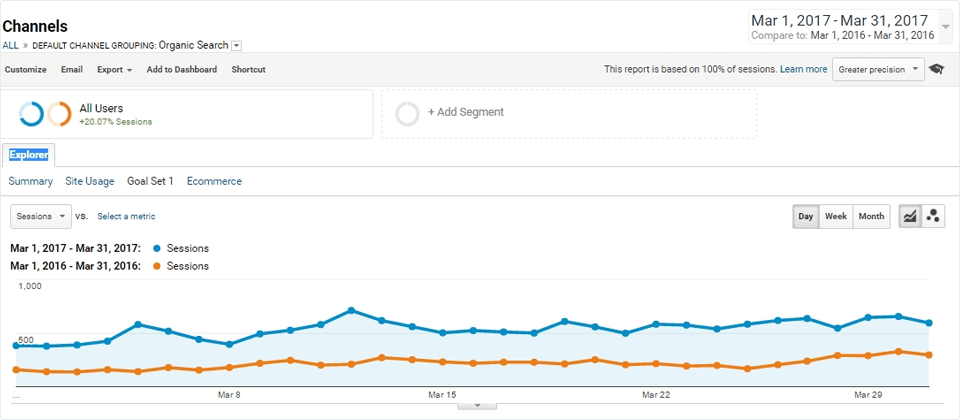960x420 pixels.
Task: Expand the Greater precision dropdown
Action: tap(878, 69)
